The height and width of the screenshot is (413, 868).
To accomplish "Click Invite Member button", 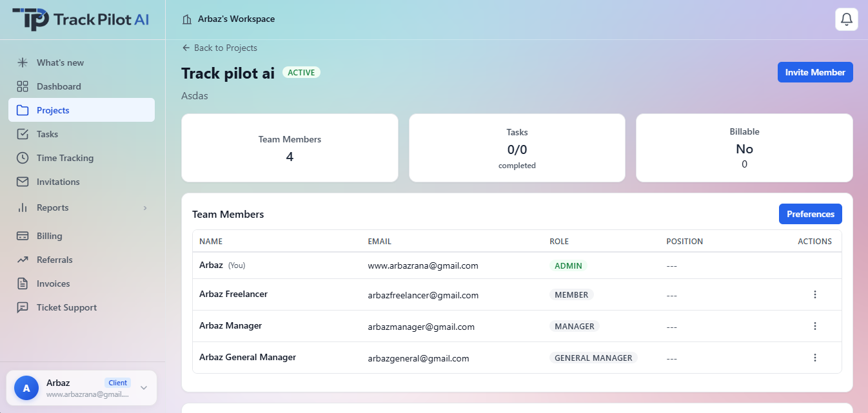I will click(815, 72).
